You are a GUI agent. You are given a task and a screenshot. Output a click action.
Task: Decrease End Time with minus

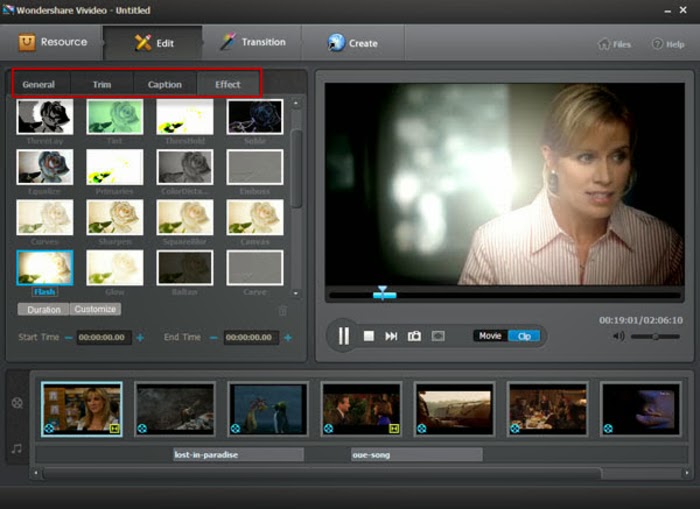point(213,338)
